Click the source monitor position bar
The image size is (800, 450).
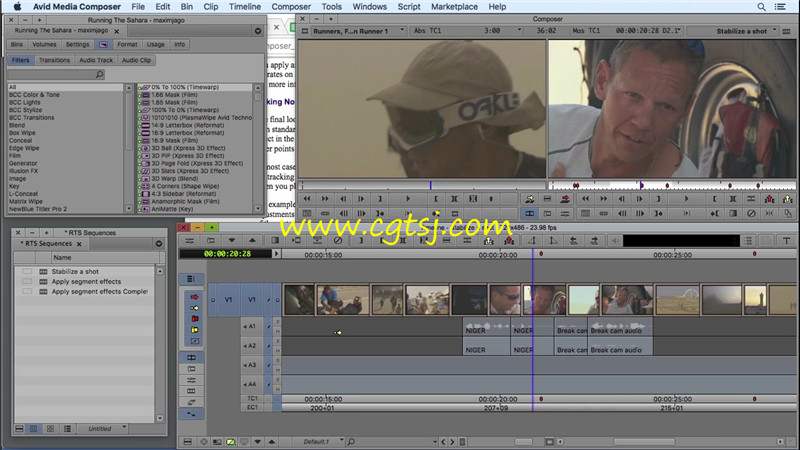click(422, 185)
